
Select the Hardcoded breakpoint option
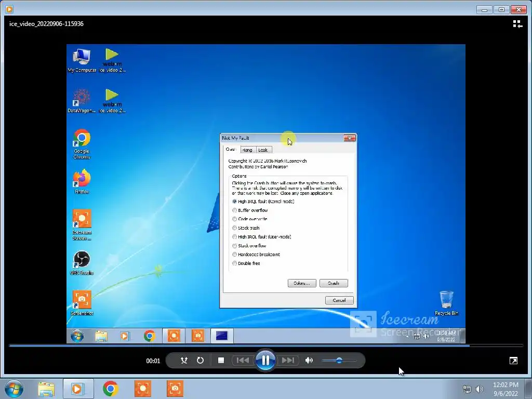256,254
